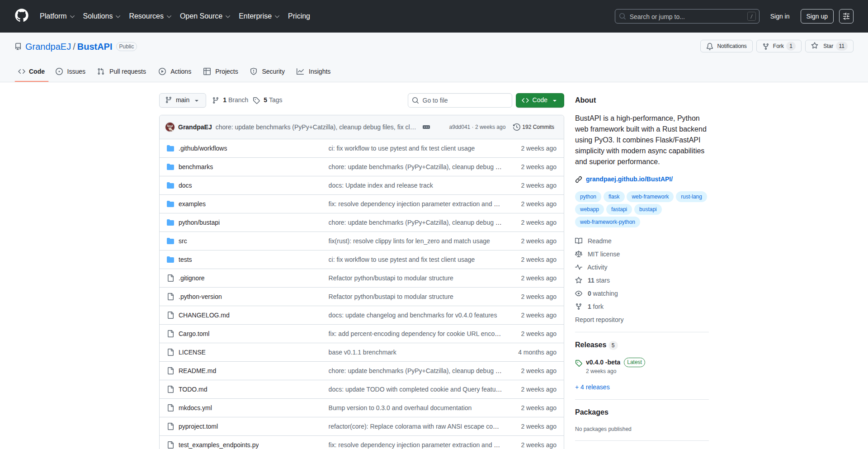Screen dimensions: 868x449
Task: Open the test_examples_endpoints.py file
Action: (218, 445)
